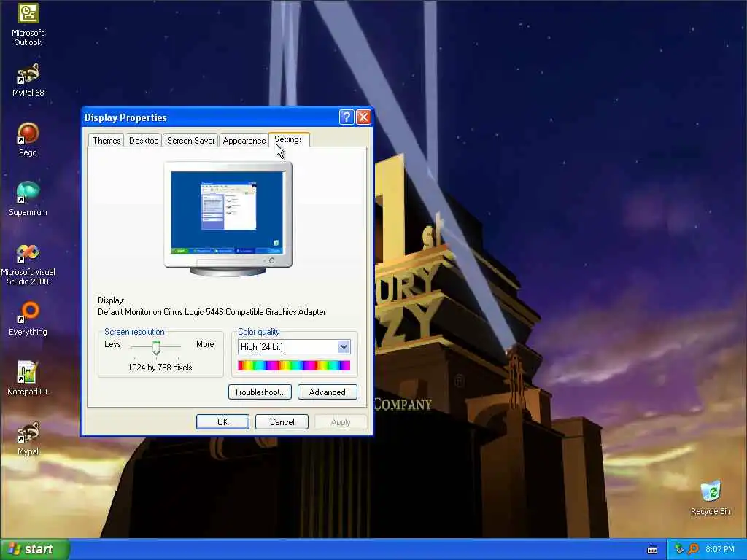Click the magnifier tray icon
This screenshot has height=560, width=747.
[693, 549]
